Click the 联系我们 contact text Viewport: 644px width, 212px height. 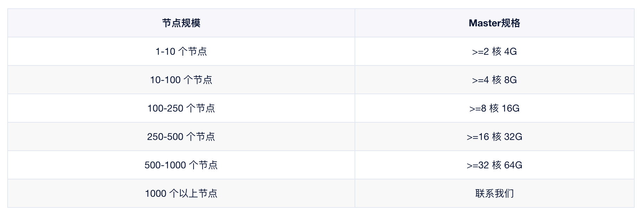tap(494, 193)
